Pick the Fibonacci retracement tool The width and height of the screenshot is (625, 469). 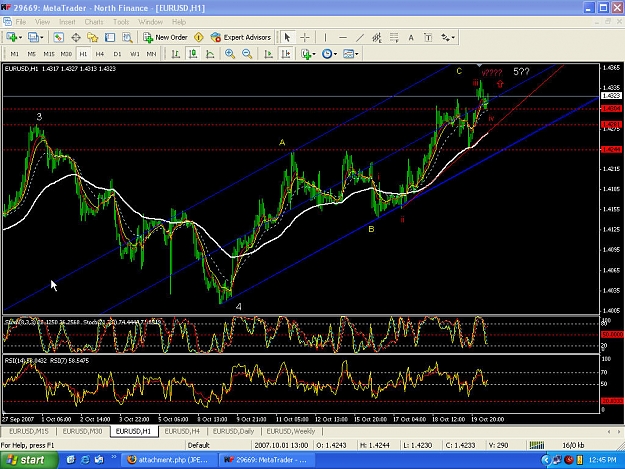(394, 37)
